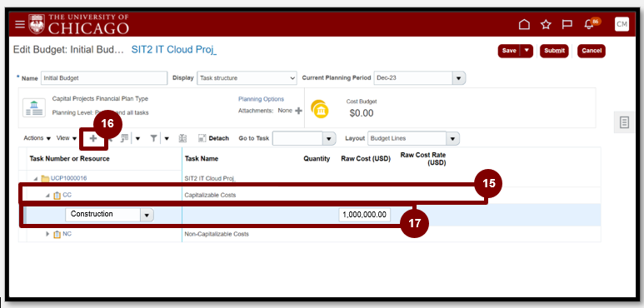The height and width of the screenshot is (308, 644).
Task: Open the hamburger navigation menu
Action: (20, 24)
